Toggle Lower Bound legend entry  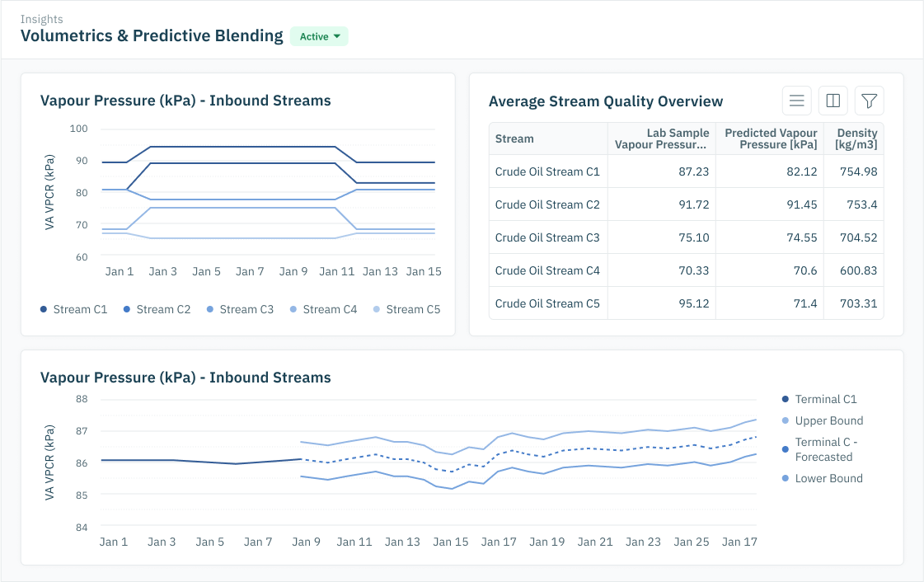pos(822,478)
